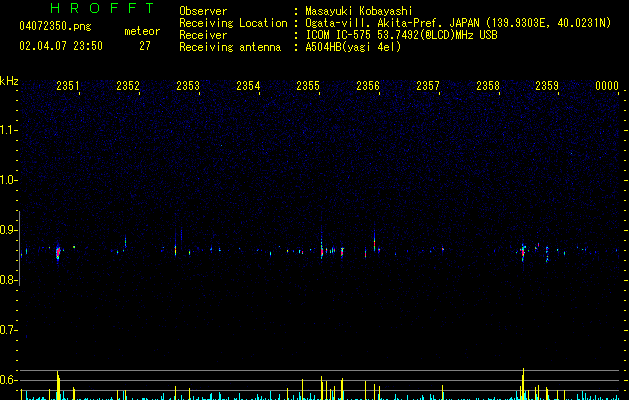Click the meteor count value 27
Viewport: 629px width, 400px height.
pyautogui.click(x=145, y=46)
